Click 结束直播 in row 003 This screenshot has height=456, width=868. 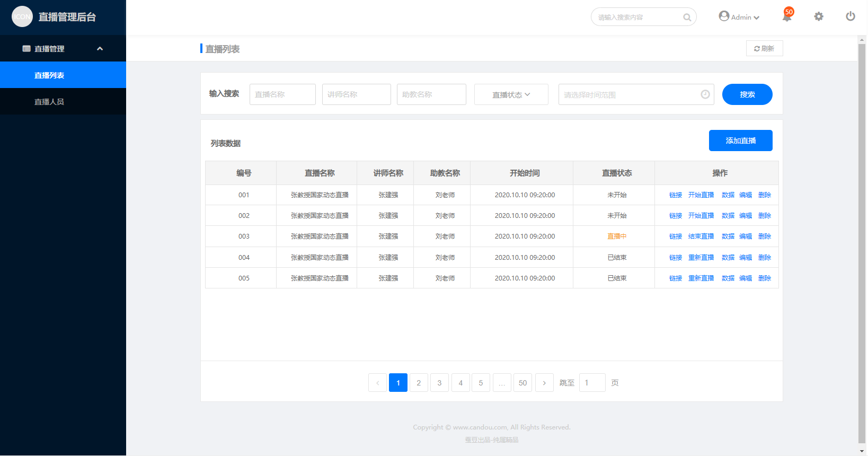pyautogui.click(x=701, y=236)
